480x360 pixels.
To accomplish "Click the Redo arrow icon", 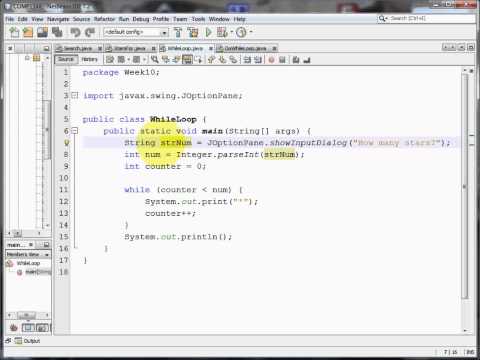I will tap(90, 32).
